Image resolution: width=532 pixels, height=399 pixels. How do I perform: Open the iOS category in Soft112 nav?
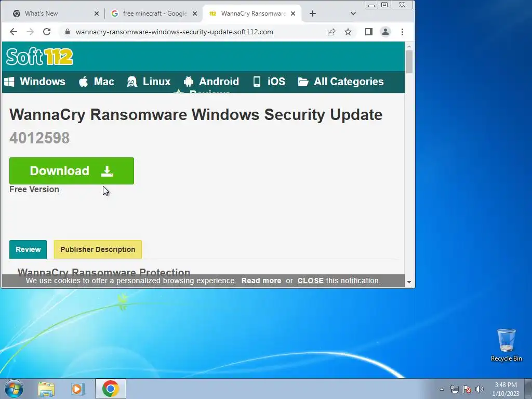(x=269, y=82)
